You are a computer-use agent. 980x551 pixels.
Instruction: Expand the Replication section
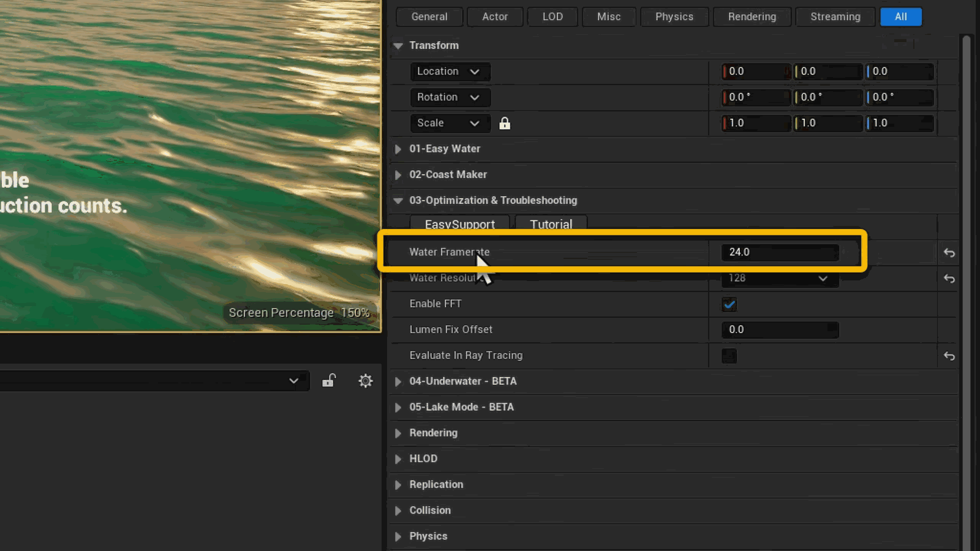398,484
